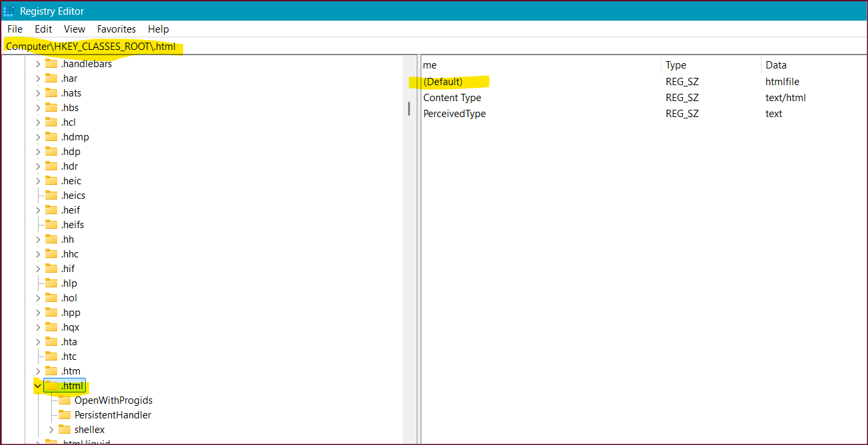This screenshot has height=445, width=868.
Task: Click the Registry Editor title bar icon
Action: [x=9, y=11]
